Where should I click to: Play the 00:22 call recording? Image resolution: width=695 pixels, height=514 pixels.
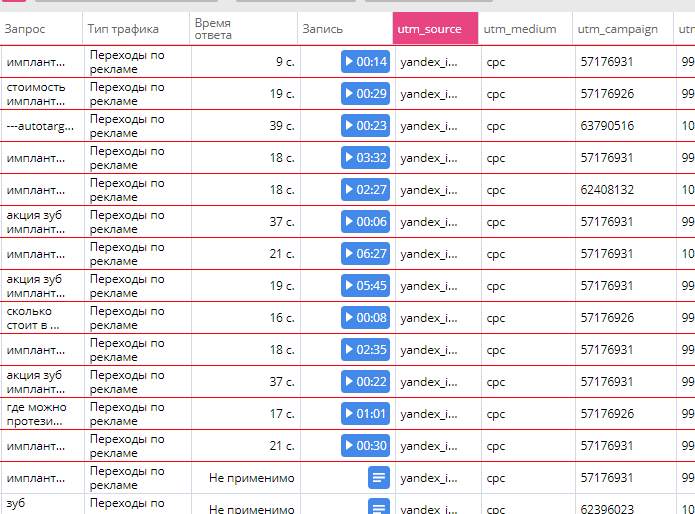[x=365, y=381]
